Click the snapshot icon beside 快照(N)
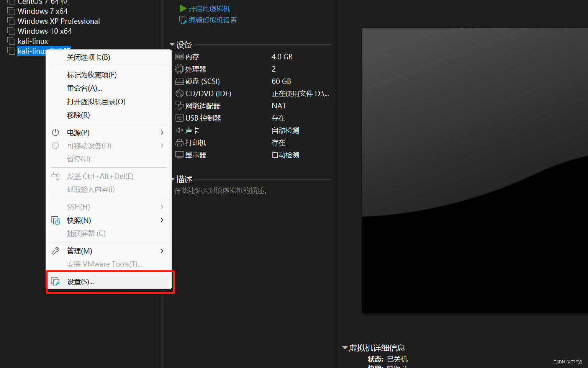 (56, 221)
